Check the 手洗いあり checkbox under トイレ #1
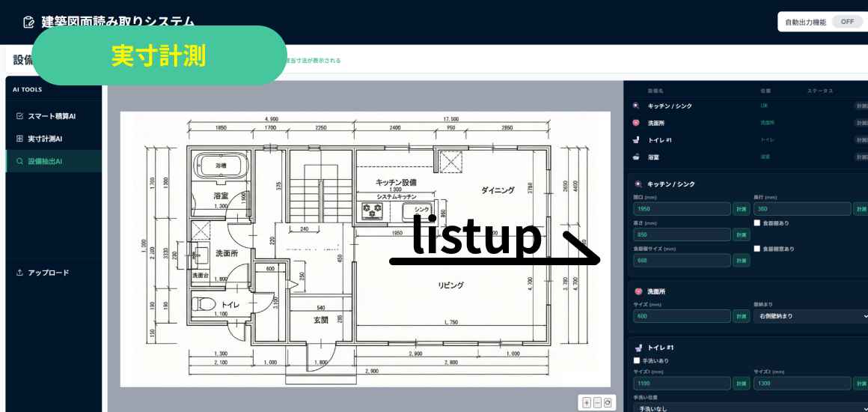Viewport: 868px width, 412px height. click(637, 360)
